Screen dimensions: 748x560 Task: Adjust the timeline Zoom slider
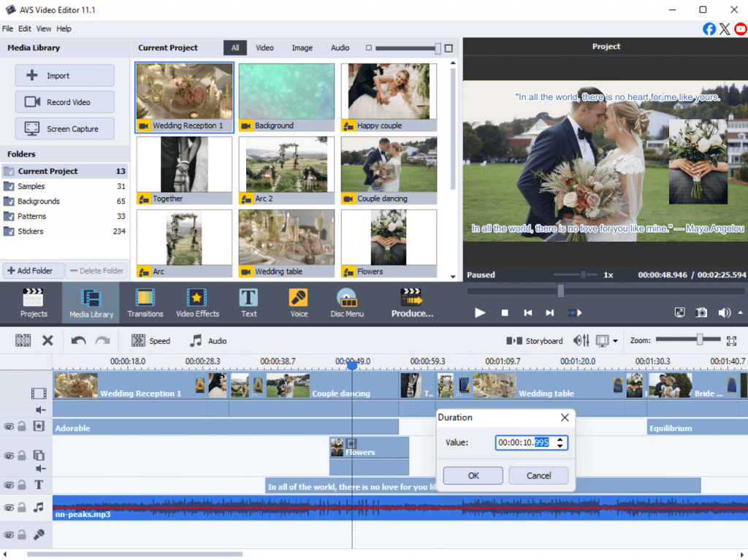699,340
